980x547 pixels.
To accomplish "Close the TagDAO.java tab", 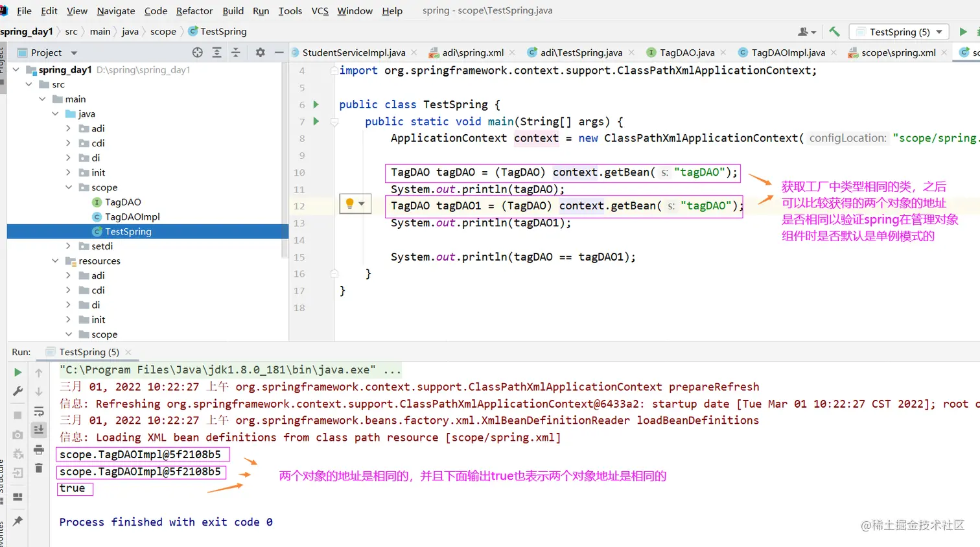I will (x=723, y=52).
